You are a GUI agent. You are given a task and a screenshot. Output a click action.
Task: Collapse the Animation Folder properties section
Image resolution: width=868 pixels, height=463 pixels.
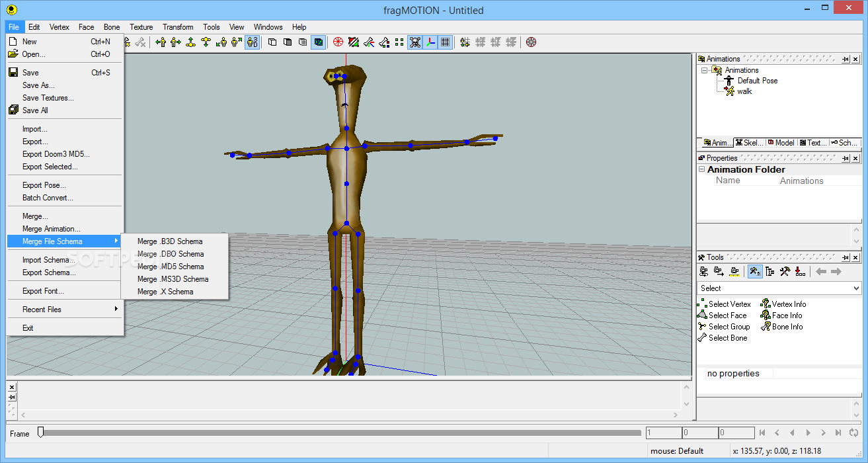coord(702,169)
